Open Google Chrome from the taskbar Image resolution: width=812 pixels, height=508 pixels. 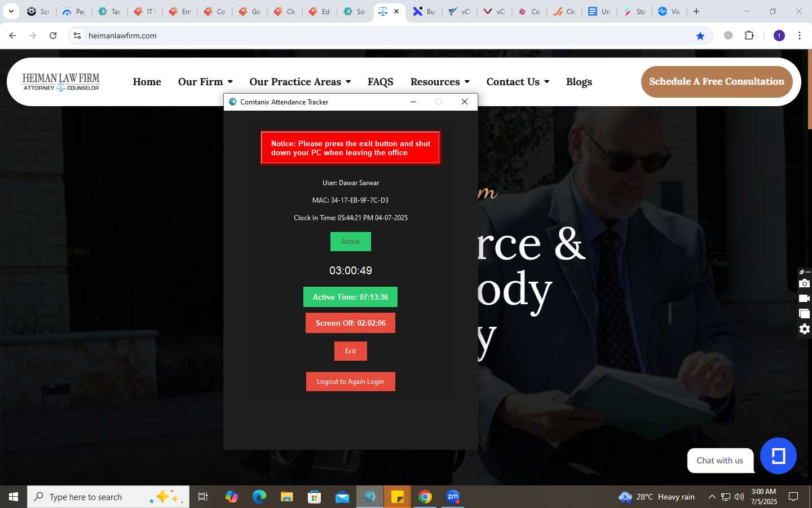coord(425,497)
